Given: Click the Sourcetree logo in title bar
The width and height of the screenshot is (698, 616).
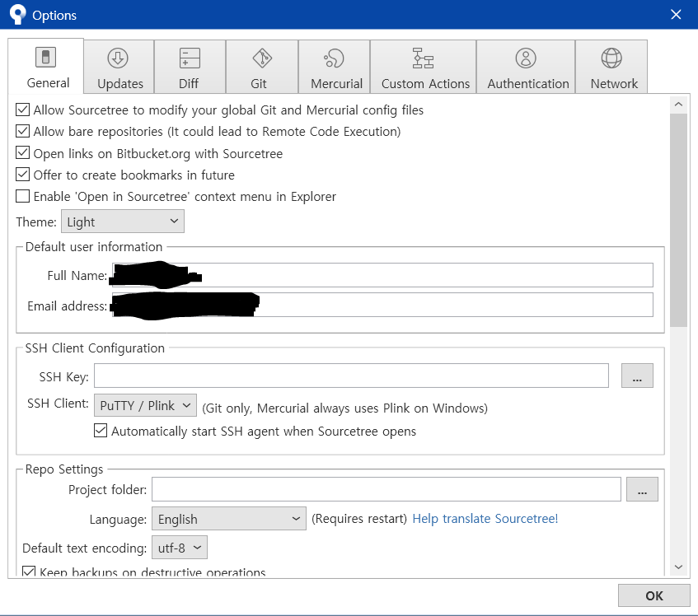Looking at the screenshot, I should point(18,14).
